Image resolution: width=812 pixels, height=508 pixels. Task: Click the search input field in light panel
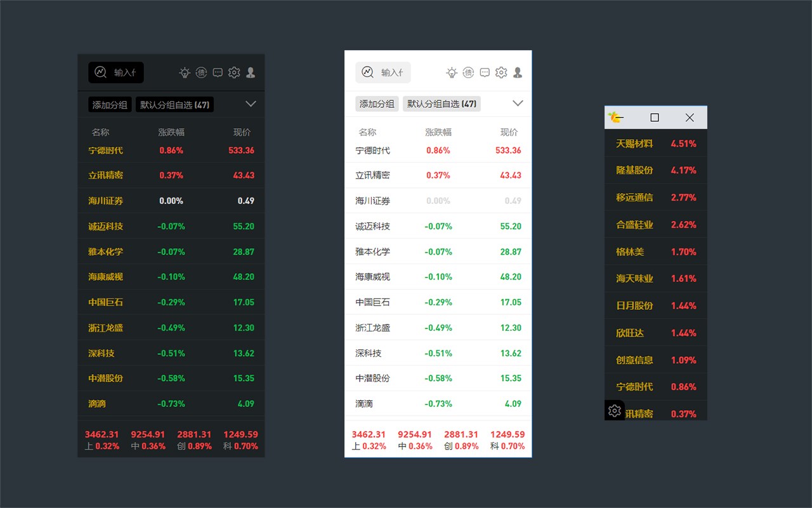pos(383,72)
